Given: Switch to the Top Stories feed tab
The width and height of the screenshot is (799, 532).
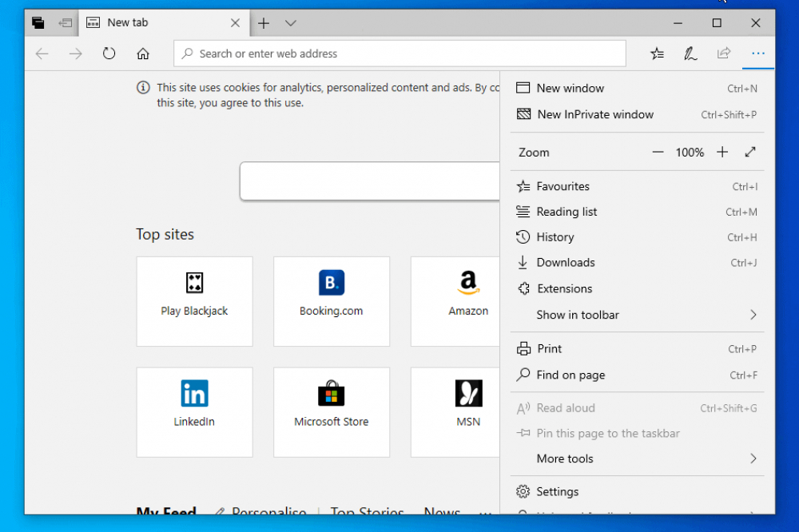Looking at the screenshot, I should tap(367, 513).
